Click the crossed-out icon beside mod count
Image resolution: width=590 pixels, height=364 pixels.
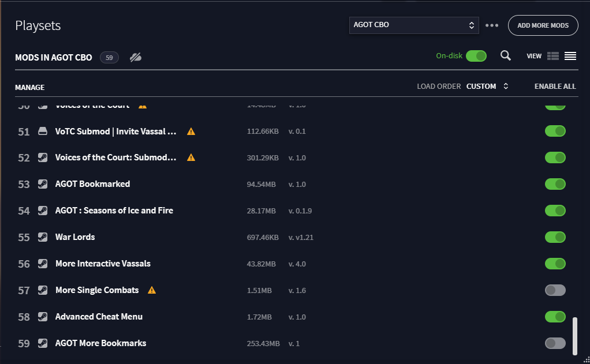tap(136, 57)
